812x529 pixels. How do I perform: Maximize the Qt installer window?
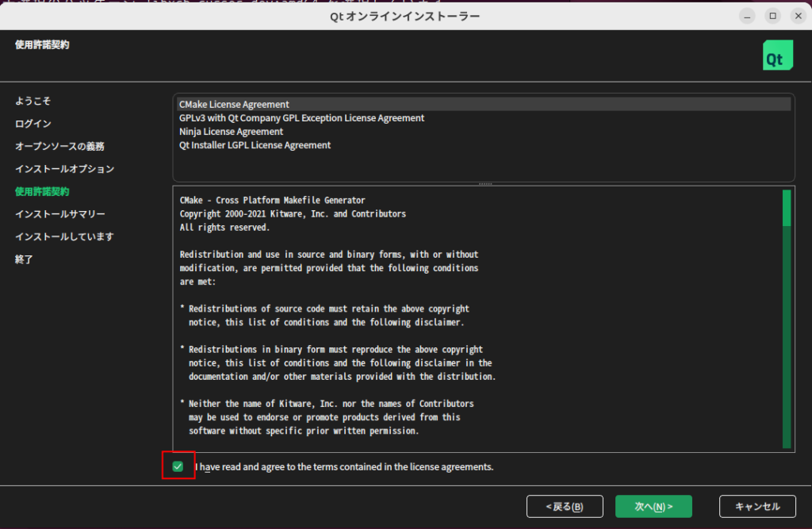coord(772,16)
